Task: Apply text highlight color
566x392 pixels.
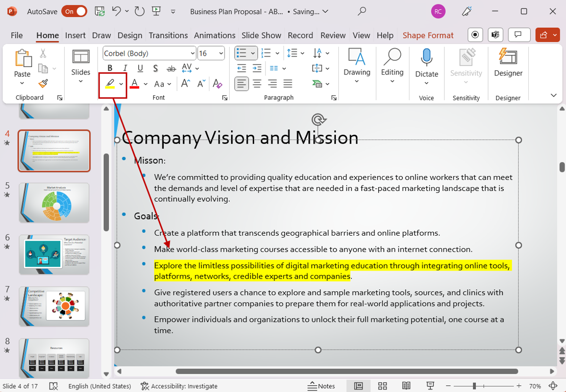Action: (109, 83)
